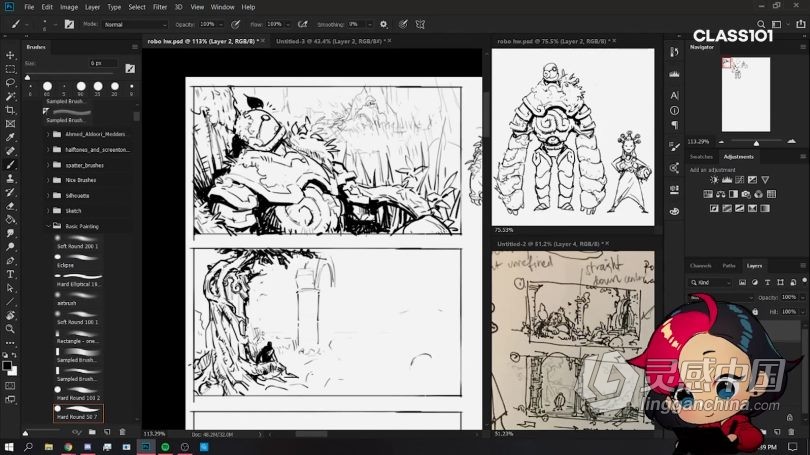Add a Brightness/Contrast adjustment
The image size is (810, 455).
coord(714,180)
